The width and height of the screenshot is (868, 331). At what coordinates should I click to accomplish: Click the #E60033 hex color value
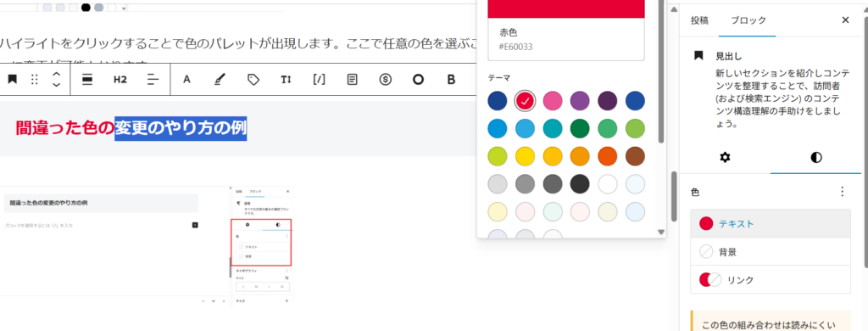515,48
